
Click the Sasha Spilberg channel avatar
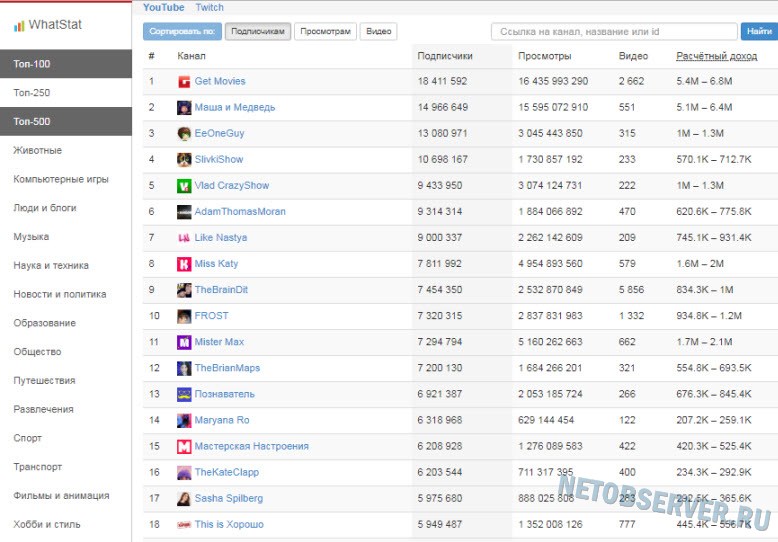pos(184,498)
